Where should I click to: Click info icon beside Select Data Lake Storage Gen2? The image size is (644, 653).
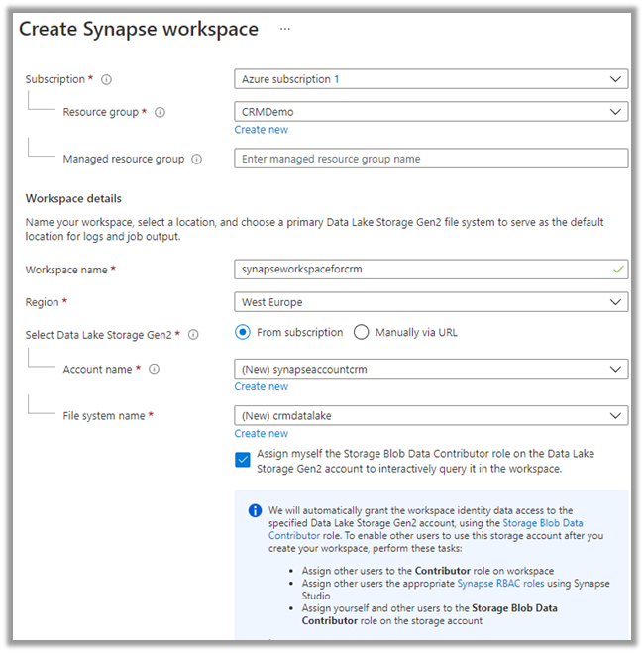[192, 335]
